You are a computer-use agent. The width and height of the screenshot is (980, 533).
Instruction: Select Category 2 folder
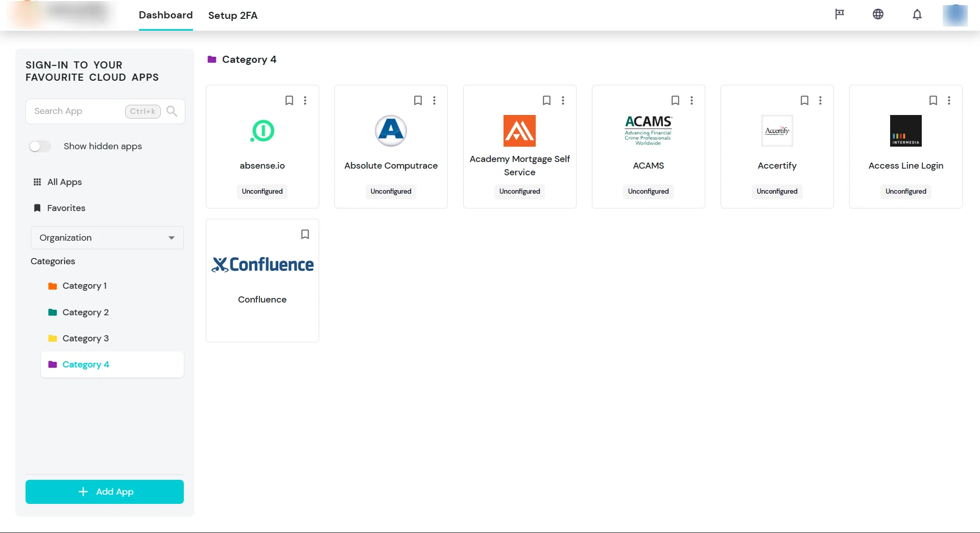click(79, 313)
